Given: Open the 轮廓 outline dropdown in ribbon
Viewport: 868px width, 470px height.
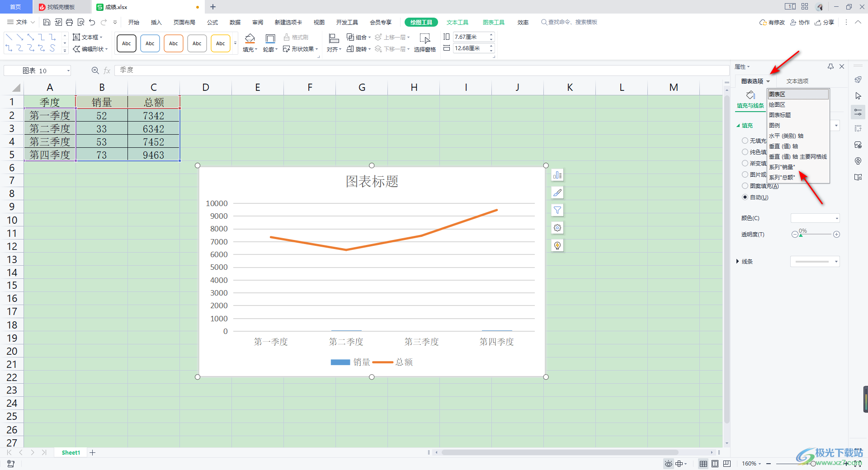Looking at the screenshot, I should [x=270, y=50].
